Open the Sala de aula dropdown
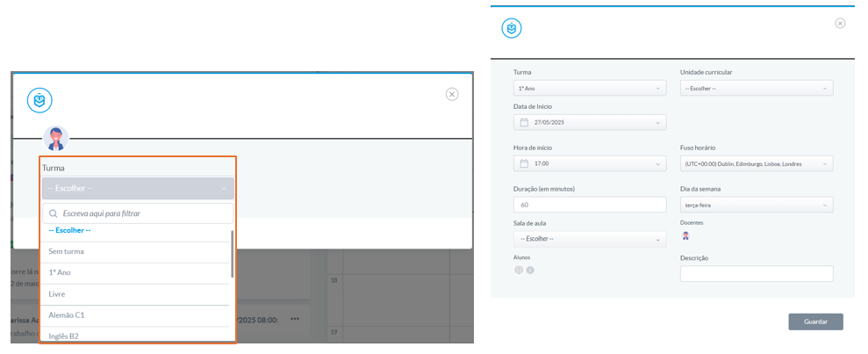The width and height of the screenshot is (868, 354). click(x=590, y=239)
